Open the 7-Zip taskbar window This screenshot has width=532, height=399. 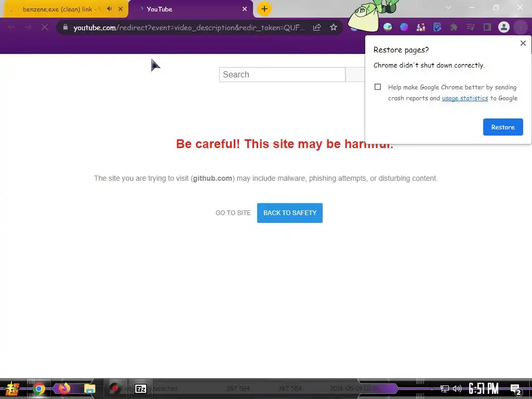pyautogui.click(x=141, y=389)
